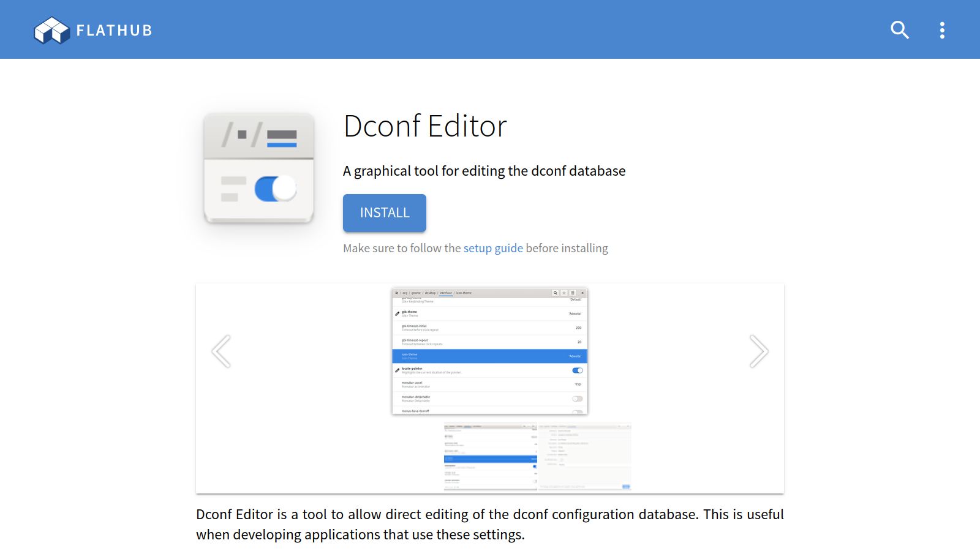
Task: Select the second screenshot thumbnail
Action: (x=584, y=456)
